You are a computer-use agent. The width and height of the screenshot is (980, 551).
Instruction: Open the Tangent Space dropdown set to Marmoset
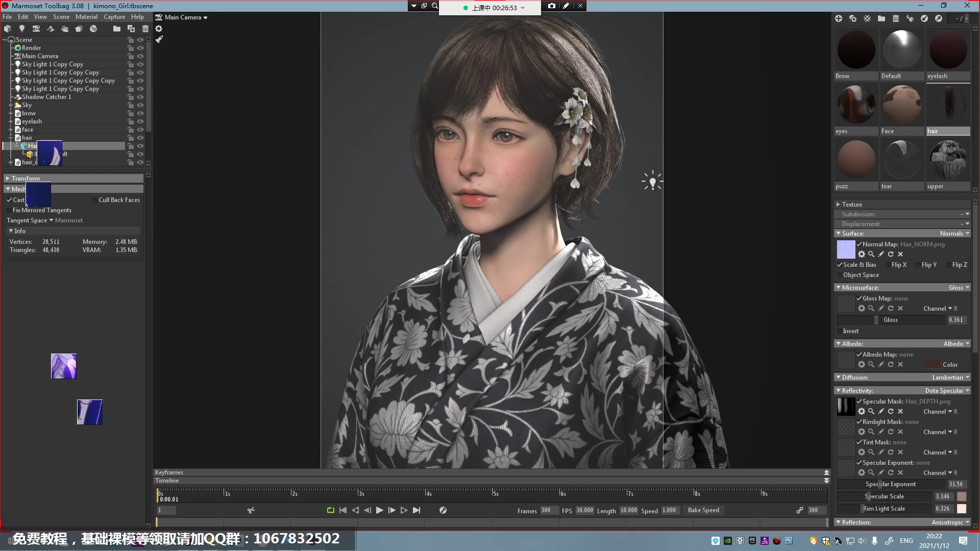(51, 220)
